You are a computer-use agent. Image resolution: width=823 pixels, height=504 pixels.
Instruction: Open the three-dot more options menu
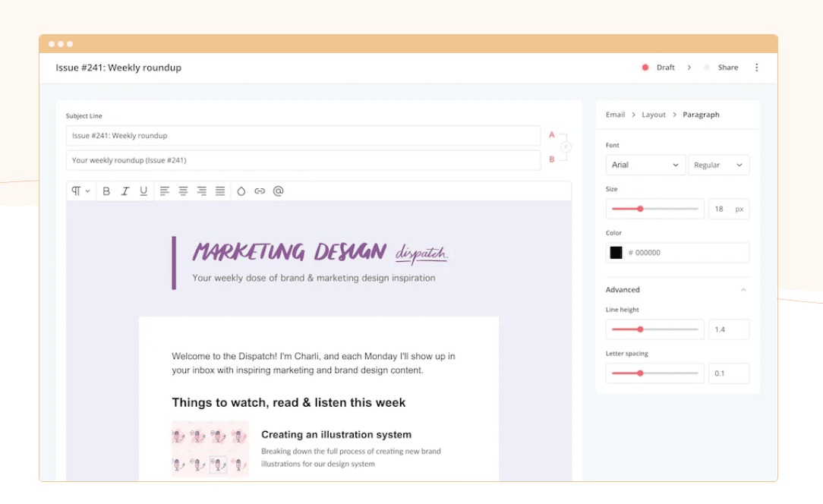[756, 68]
